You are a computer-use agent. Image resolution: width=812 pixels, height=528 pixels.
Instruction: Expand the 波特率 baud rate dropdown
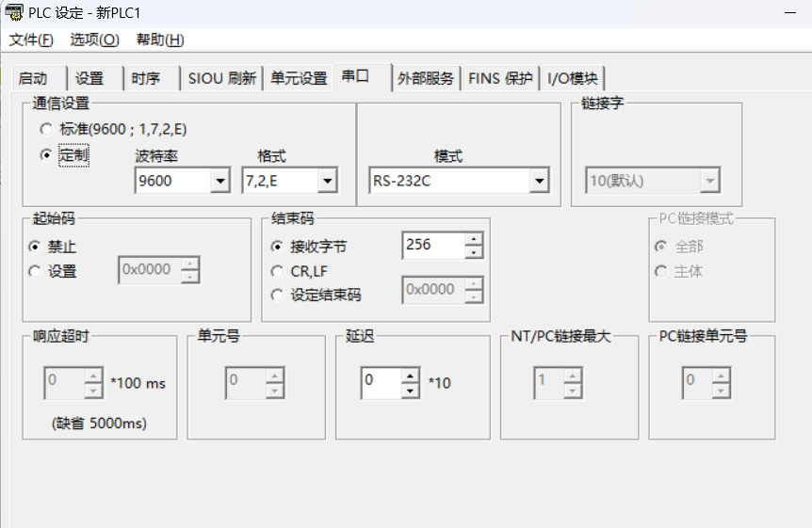coord(219,181)
